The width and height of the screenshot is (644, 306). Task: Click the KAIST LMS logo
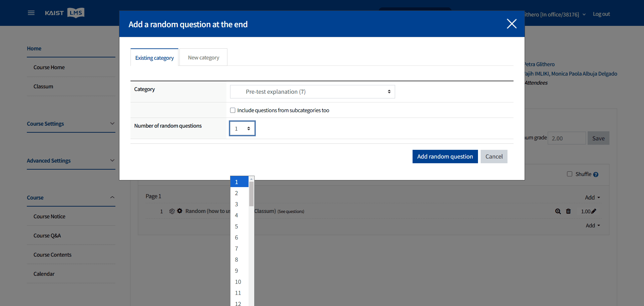(x=65, y=13)
